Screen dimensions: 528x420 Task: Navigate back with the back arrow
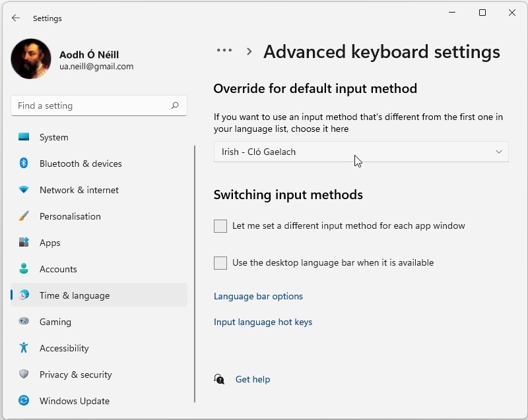[16, 18]
